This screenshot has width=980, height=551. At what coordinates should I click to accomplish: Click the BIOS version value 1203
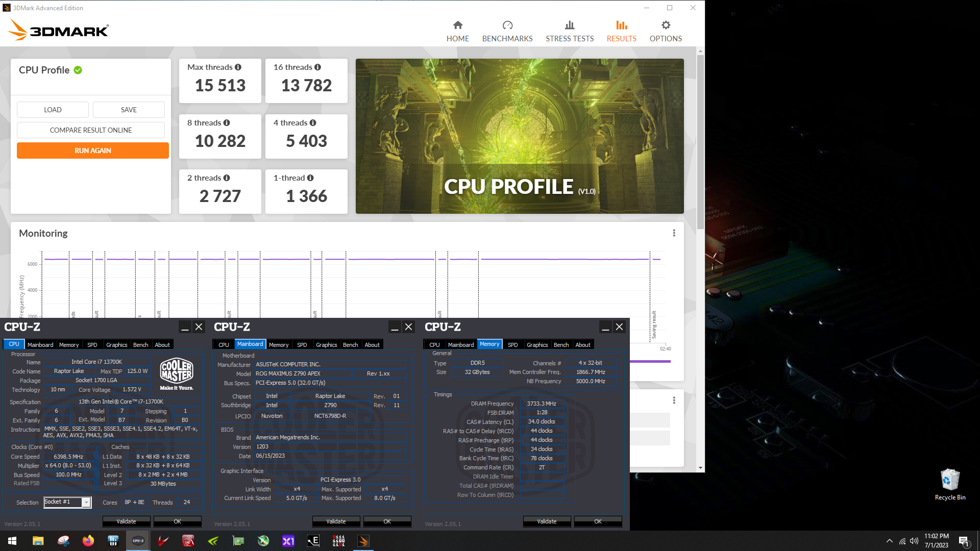pos(262,447)
